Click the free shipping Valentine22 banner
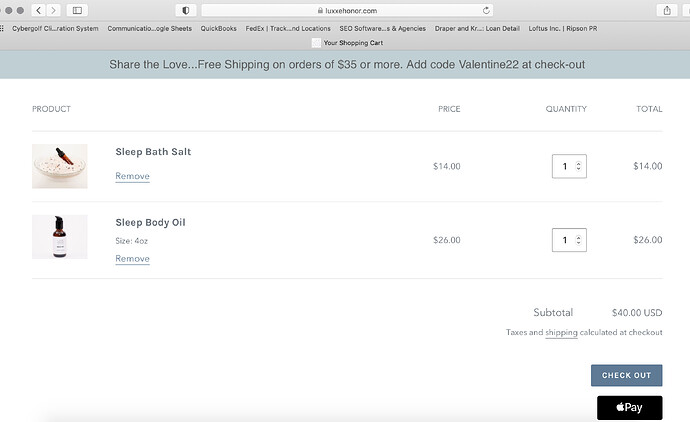The width and height of the screenshot is (690, 422). coord(347,65)
